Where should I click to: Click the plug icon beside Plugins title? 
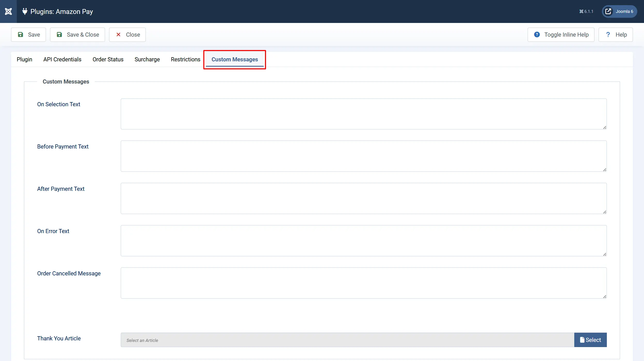(25, 11)
